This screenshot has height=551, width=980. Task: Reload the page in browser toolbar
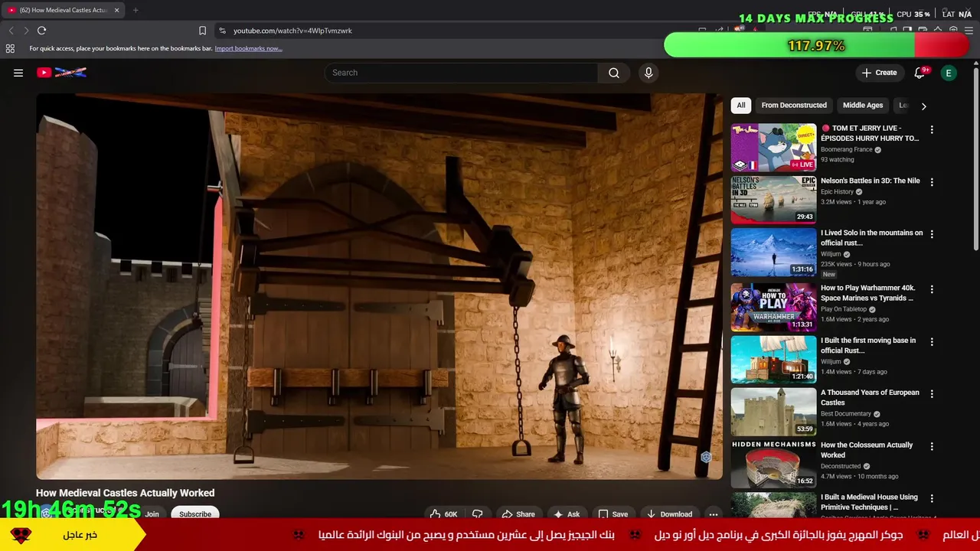(x=41, y=31)
